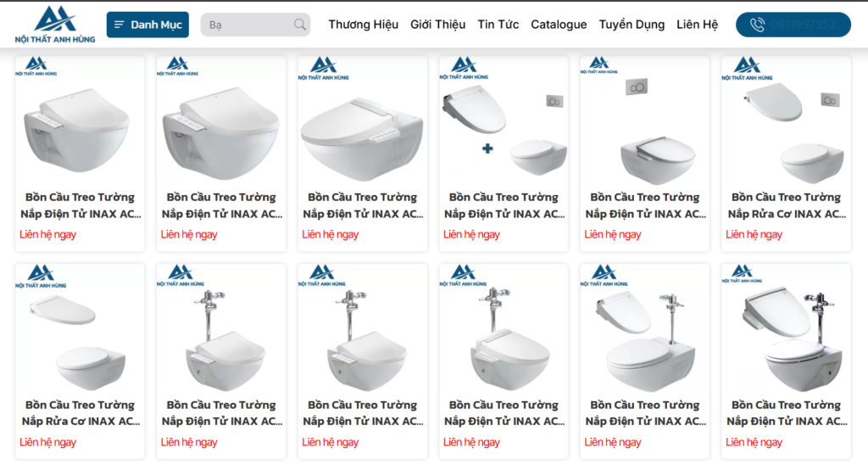Open product image with blue plus sign
The image size is (868, 465).
(x=504, y=122)
